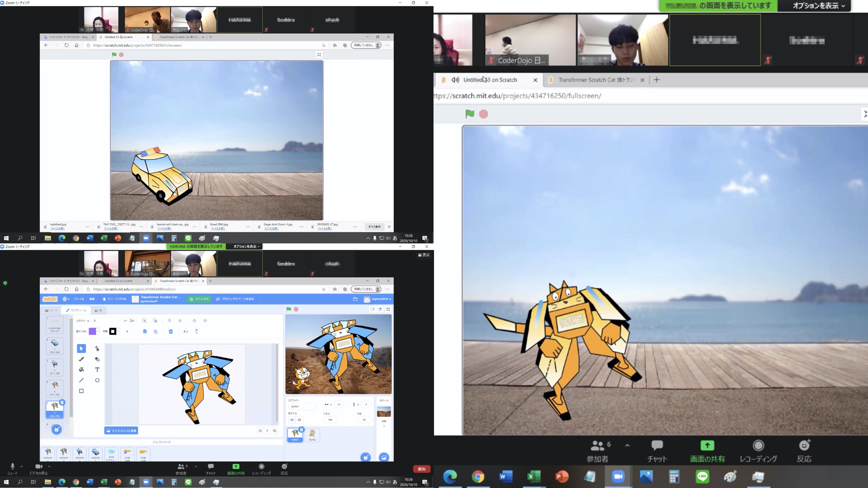Expand caret beside 参加者 in enlarged right view
868x488 pixels.
pos(627,445)
